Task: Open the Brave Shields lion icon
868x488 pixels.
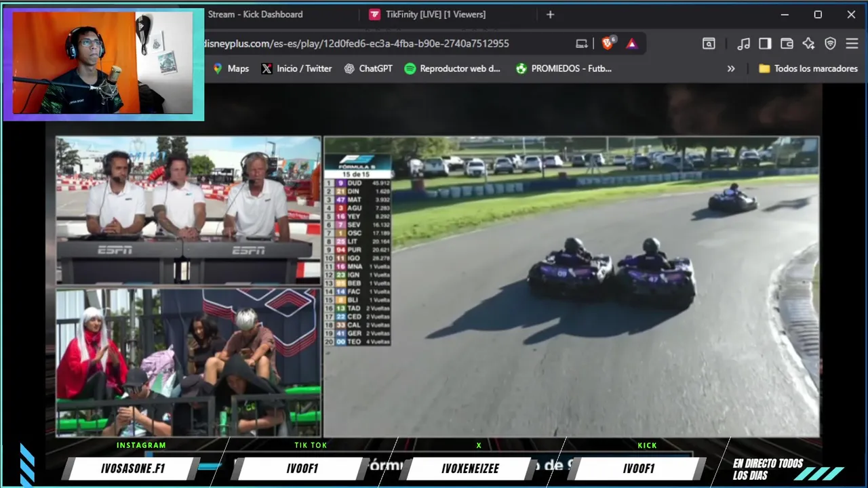Action: (608, 43)
